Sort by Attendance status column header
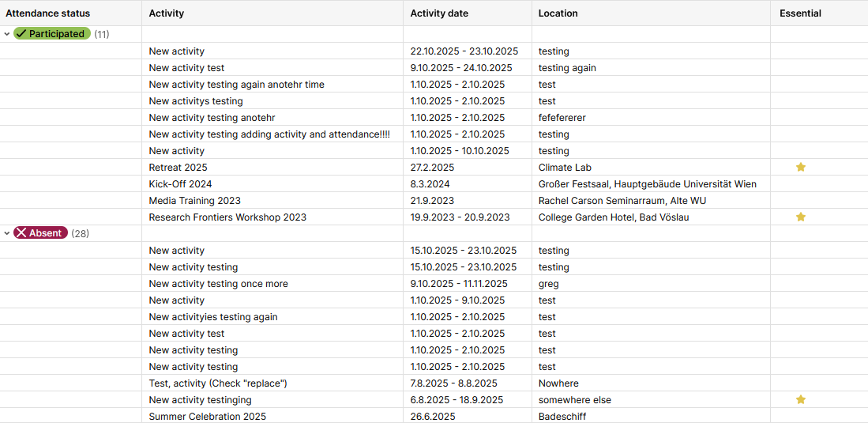The width and height of the screenshot is (868, 423). 48,13
